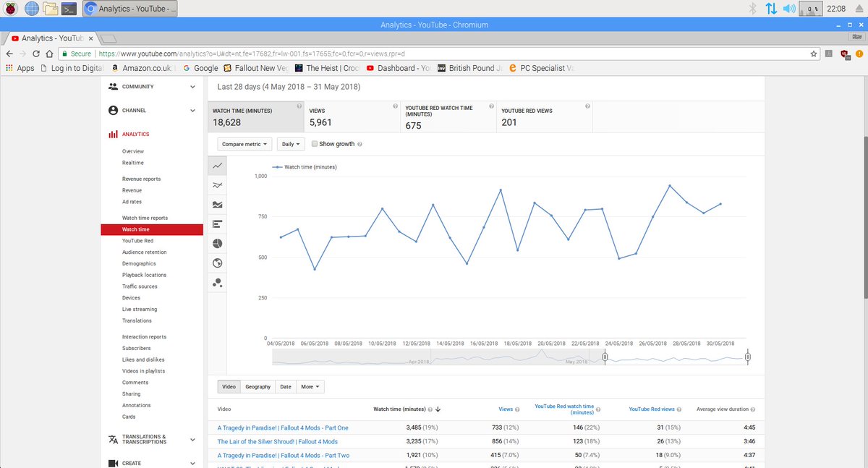Expand the Create sidebar section
868x468 pixels.
click(x=192, y=463)
